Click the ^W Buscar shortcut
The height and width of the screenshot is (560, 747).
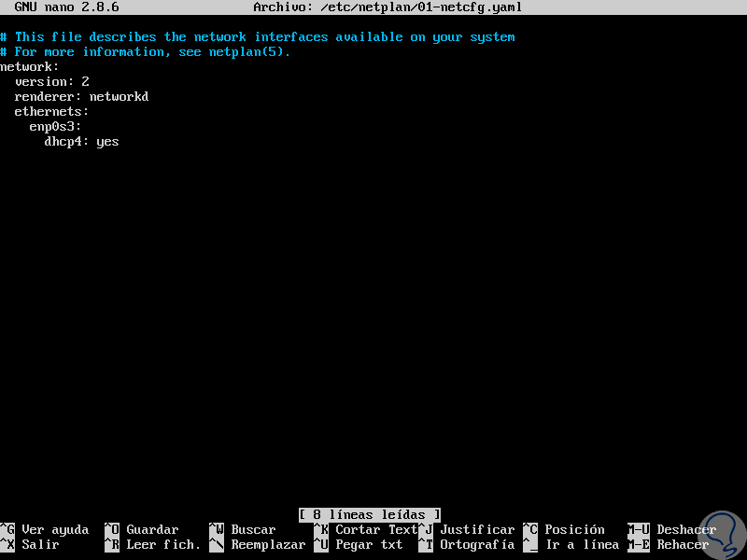coord(243,529)
